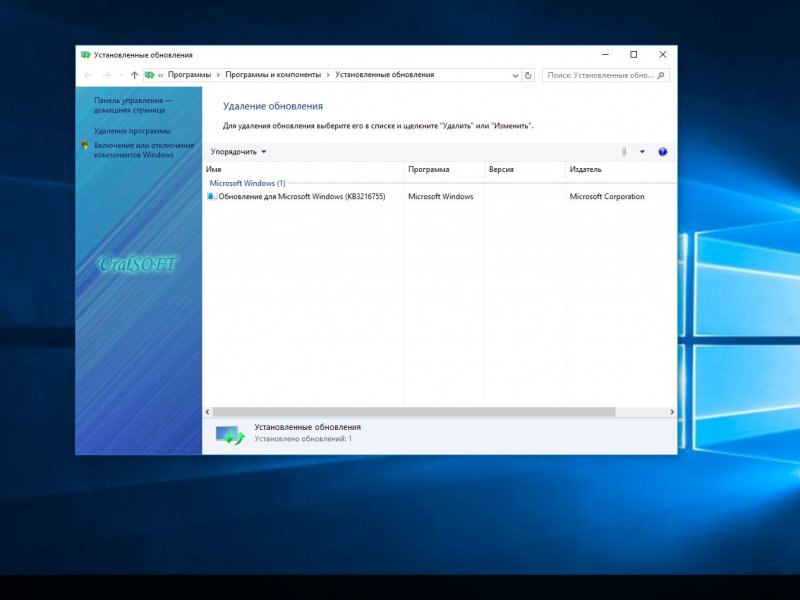This screenshot has width=800, height=600.
Task: Expand the view options dropdown arrow
Action: pyautogui.click(x=642, y=152)
